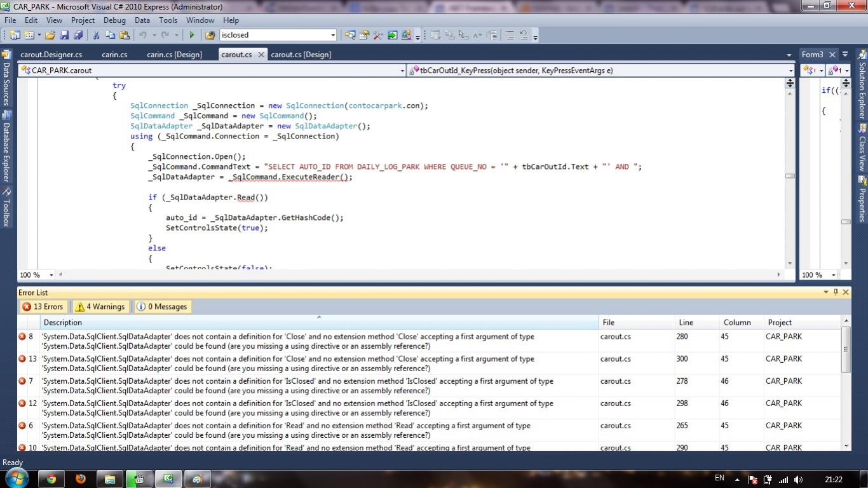Click the code editor vertical scrollbar thumb
868x488 pixels.
pos(790,176)
